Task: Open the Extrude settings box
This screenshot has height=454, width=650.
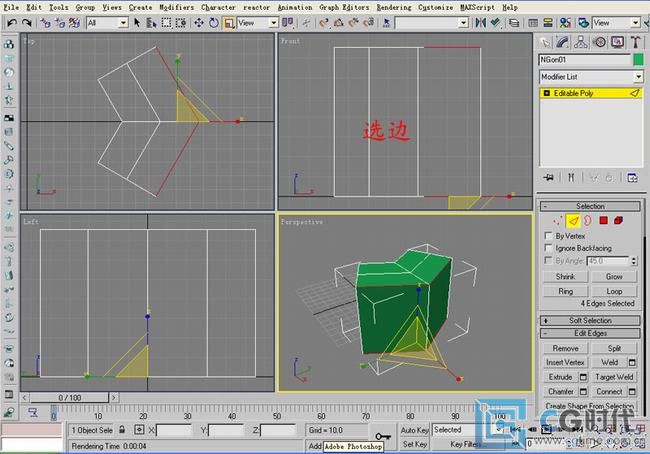Action: click(x=583, y=377)
